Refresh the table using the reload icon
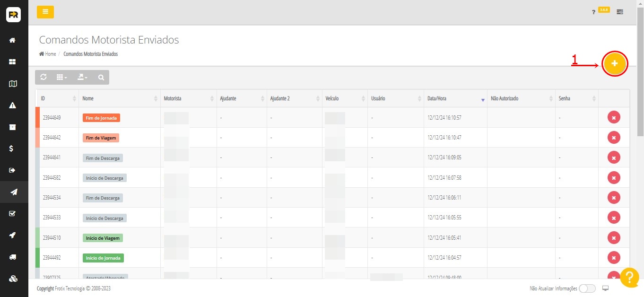 (x=44, y=77)
